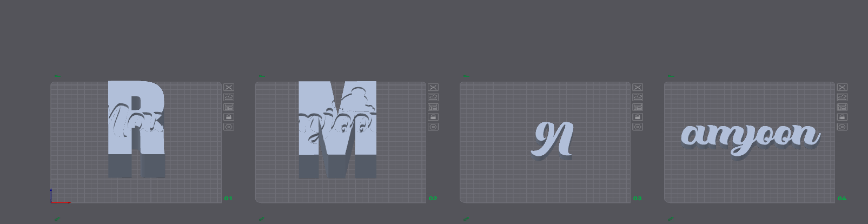
Task: Remove plate 02 with its X icon
Action: [x=433, y=87]
